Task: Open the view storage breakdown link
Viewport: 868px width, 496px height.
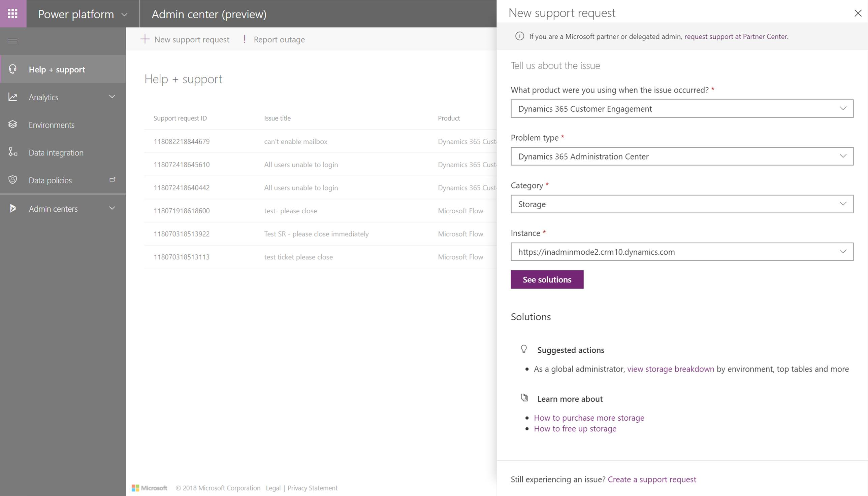Action: pyautogui.click(x=671, y=369)
